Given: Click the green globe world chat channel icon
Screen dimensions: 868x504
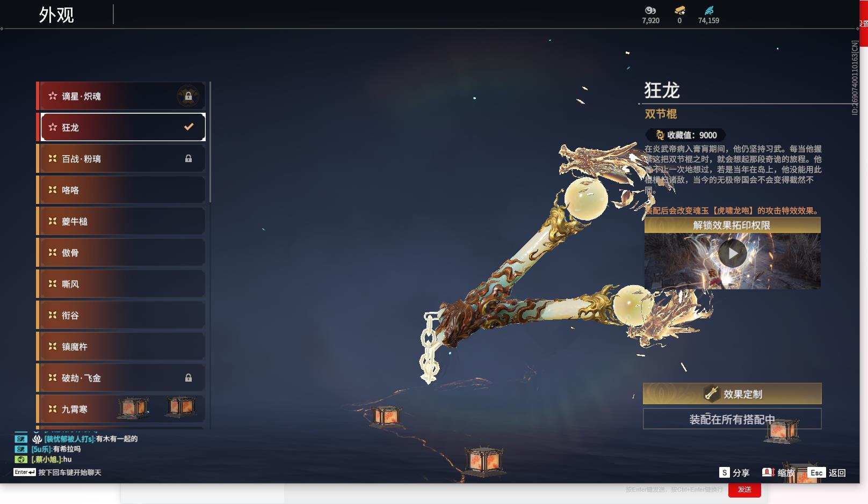Looking at the screenshot, I should pyautogui.click(x=21, y=460).
